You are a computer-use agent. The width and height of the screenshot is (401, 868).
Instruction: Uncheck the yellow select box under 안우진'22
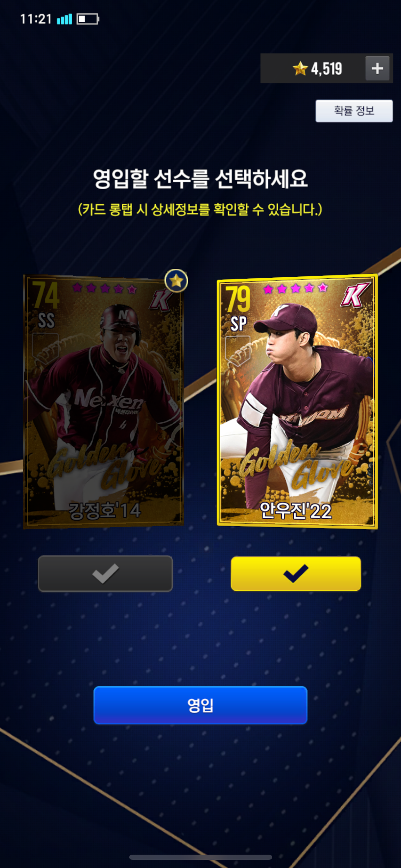[296, 573]
